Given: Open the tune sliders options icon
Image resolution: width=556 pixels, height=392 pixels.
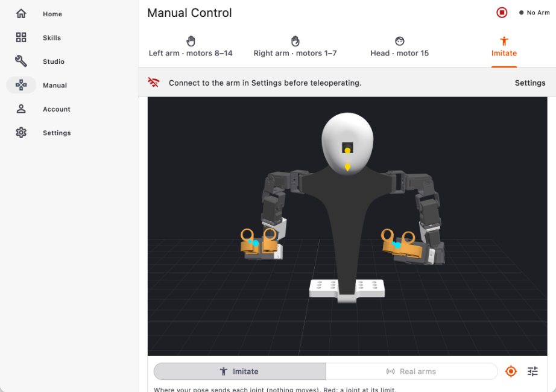Looking at the screenshot, I should coord(532,371).
